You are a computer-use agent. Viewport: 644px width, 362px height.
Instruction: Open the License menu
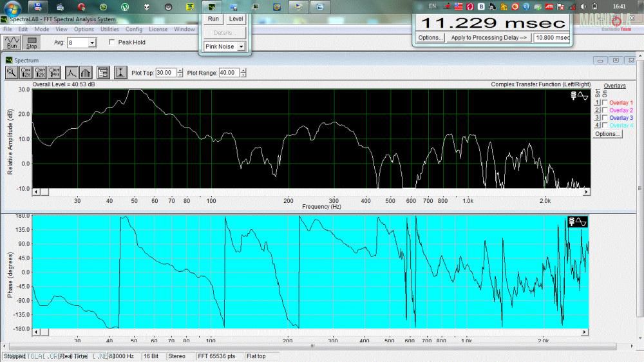tap(158, 29)
